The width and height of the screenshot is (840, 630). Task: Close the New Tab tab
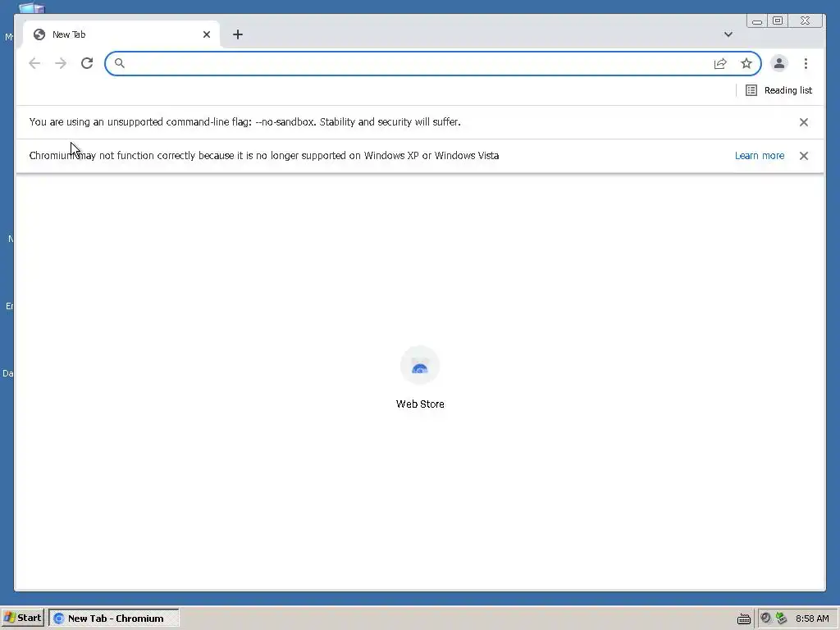[206, 34]
